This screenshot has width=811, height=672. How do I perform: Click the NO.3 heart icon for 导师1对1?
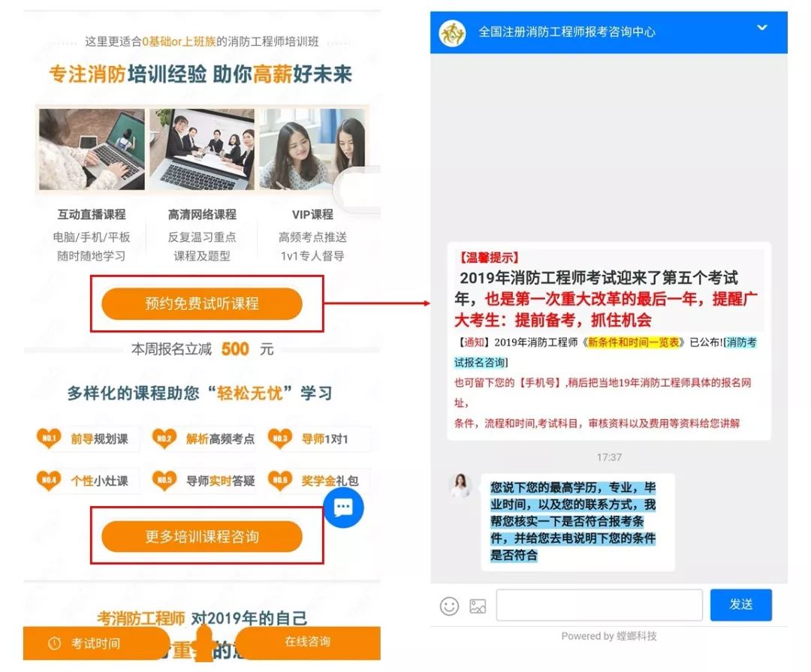(x=280, y=438)
